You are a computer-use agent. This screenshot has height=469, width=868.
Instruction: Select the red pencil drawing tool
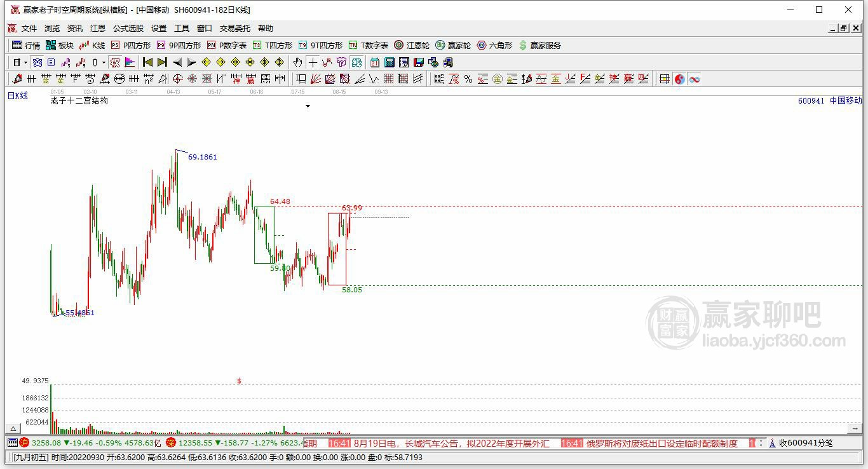[x=17, y=79]
